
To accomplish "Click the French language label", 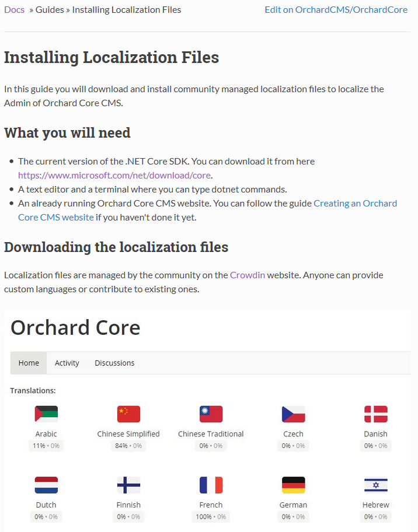I will tap(211, 505).
